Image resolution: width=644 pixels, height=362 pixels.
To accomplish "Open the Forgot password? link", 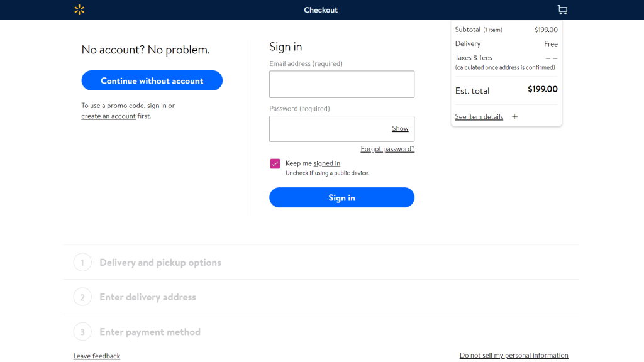I will click(387, 149).
